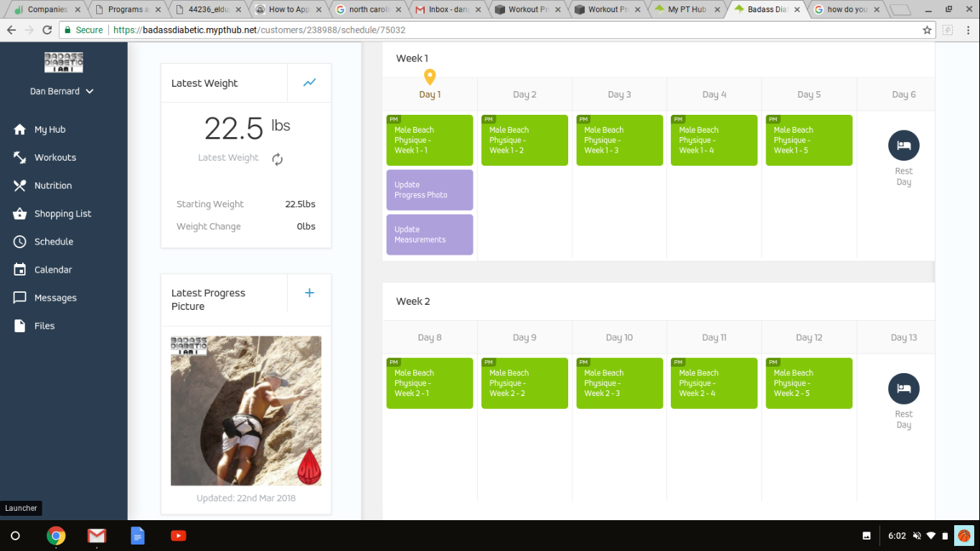Image resolution: width=980 pixels, height=551 pixels.
Task: Click the Update Progress Photo button
Action: click(x=429, y=189)
